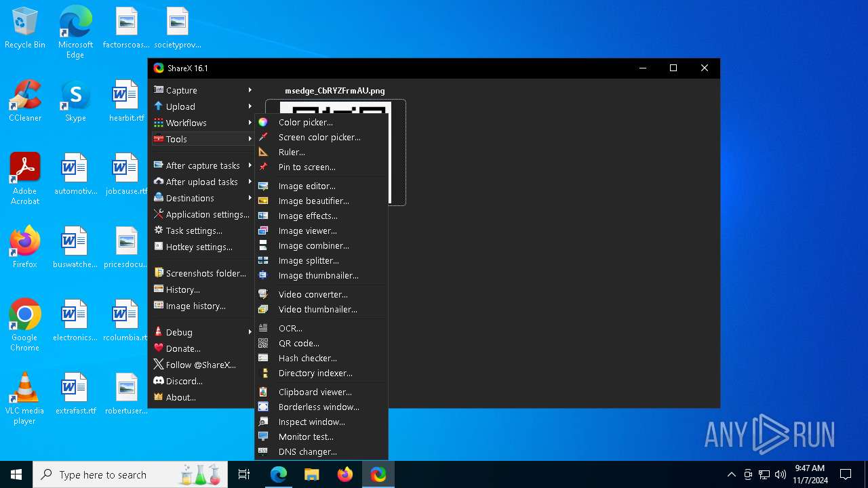
Task: Select the hearbit.rtf desktop file
Action: [126, 102]
